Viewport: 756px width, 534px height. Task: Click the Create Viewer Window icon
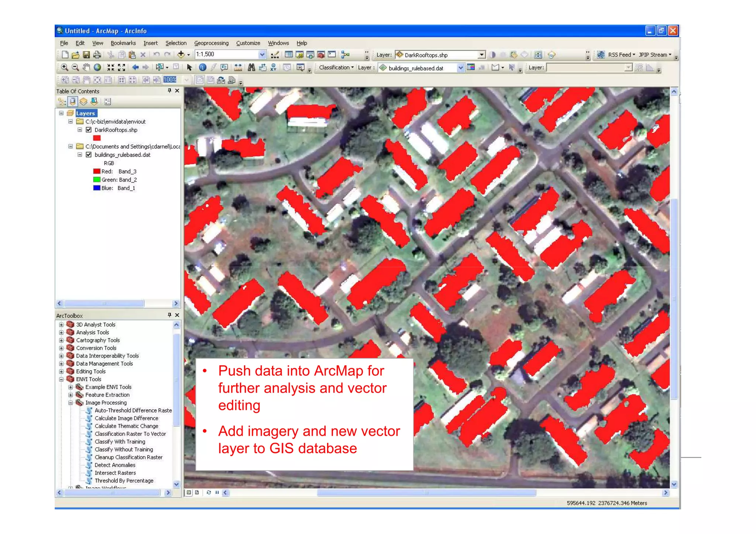(x=300, y=67)
